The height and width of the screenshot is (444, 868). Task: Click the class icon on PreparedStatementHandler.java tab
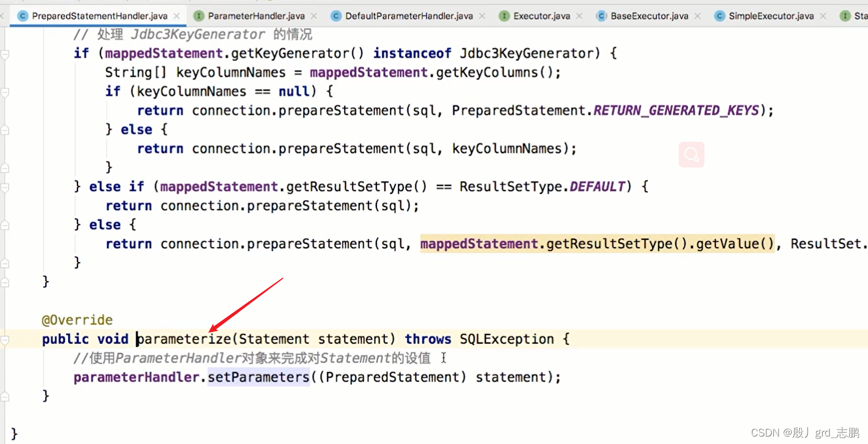pyautogui.click(x=23, y=16)
